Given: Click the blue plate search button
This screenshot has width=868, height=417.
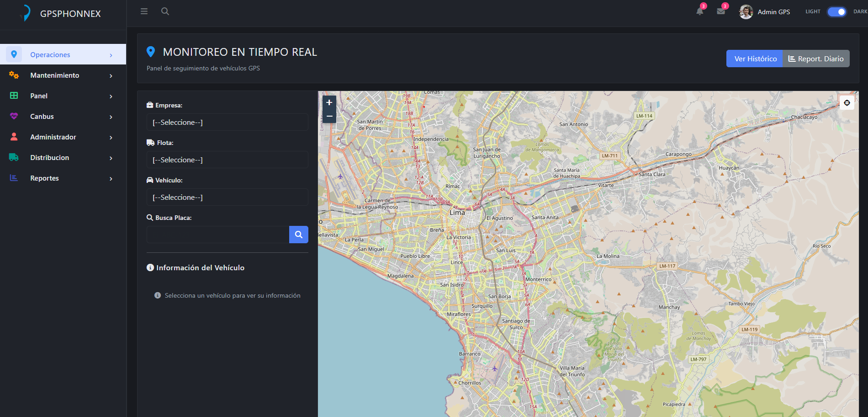Looking at the screenshot, I should coord(298,235).
